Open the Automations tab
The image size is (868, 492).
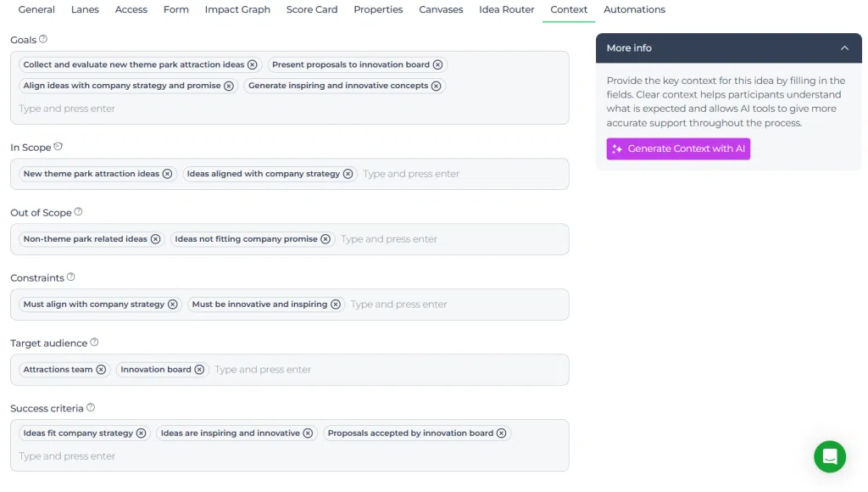(634, 10)
